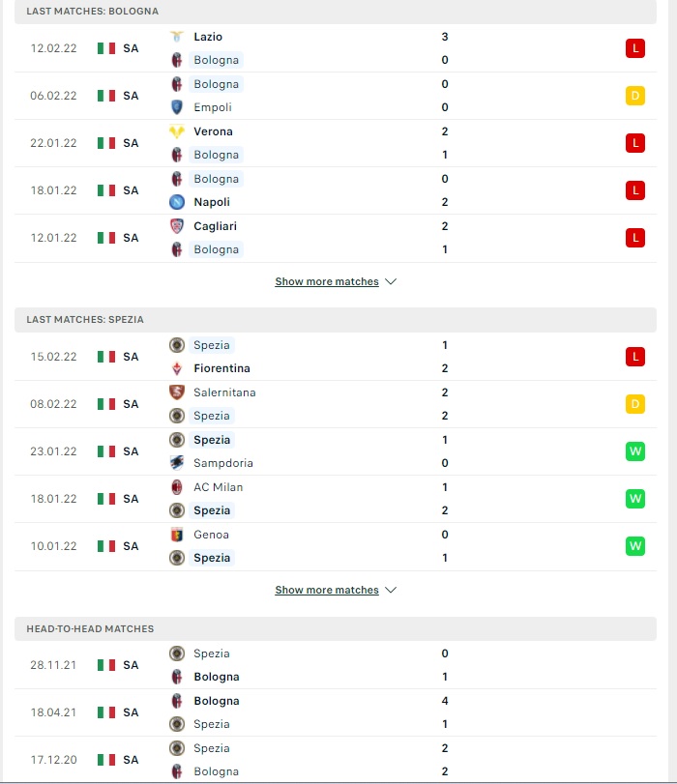Click chevron beside Bologna's Show more matches
Screen dimensions: 677x784
(x=391, y=281)
